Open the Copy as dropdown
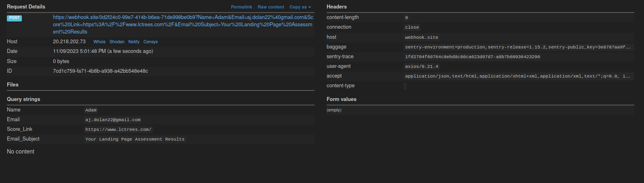644x183 pixels. [x=300, y=7]
